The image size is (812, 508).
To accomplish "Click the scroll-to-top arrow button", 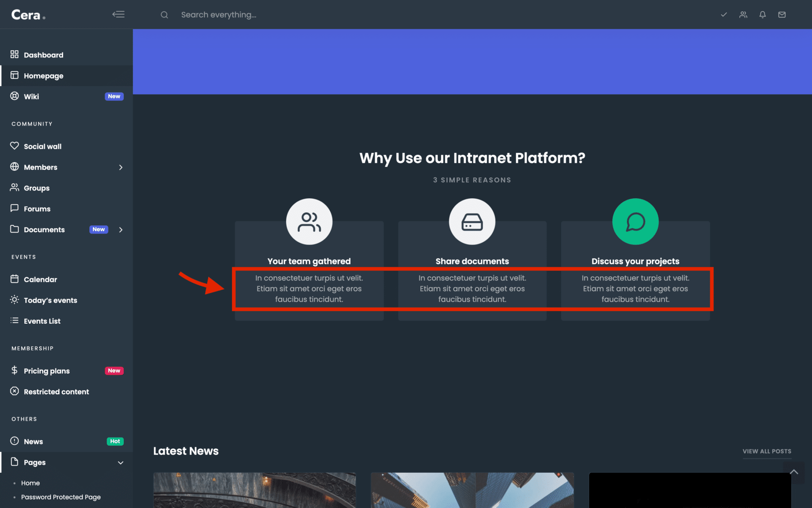I will [x=794, y=472].
